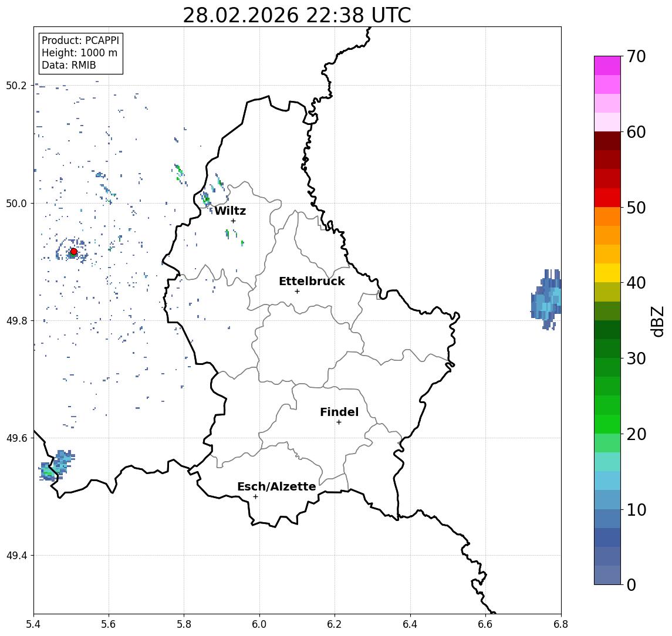Click the title 28.02.2026 22:38 UTC
The image size is (672, 636).
[297, 15]
